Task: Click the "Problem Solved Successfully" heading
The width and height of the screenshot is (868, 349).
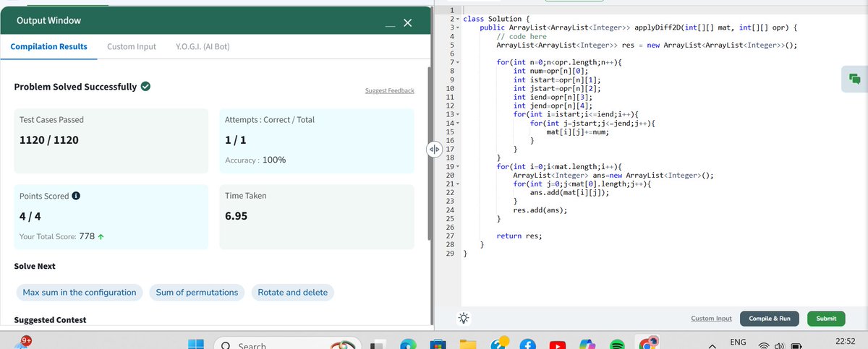Action: click(75, 87)
